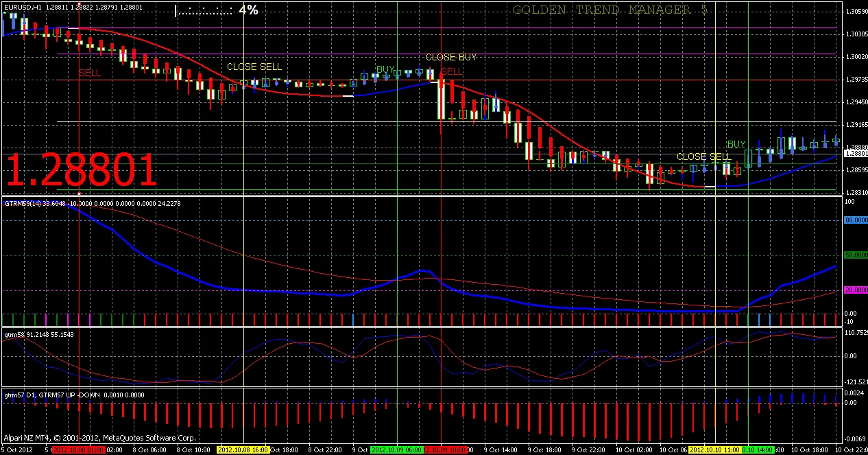Select the yellow CLOSE BUY signal label

click(x=450, y=58)
